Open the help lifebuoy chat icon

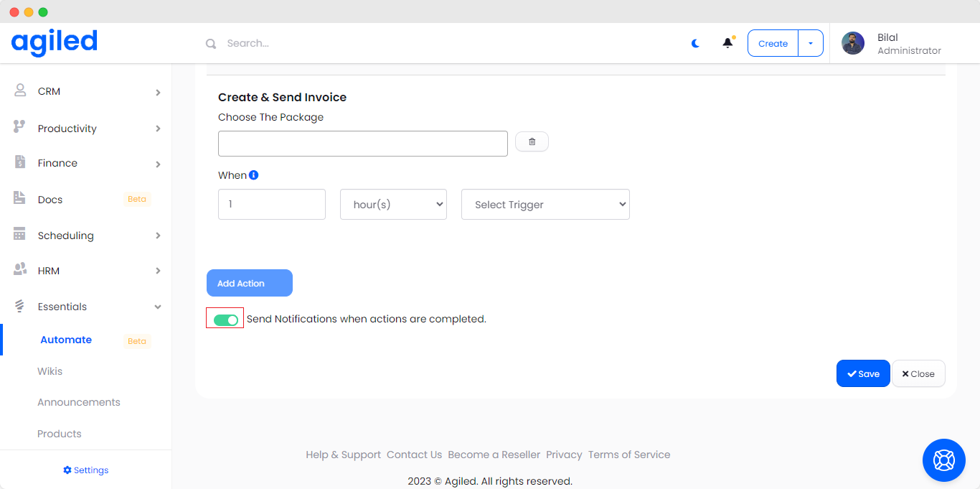pos(943,460)
